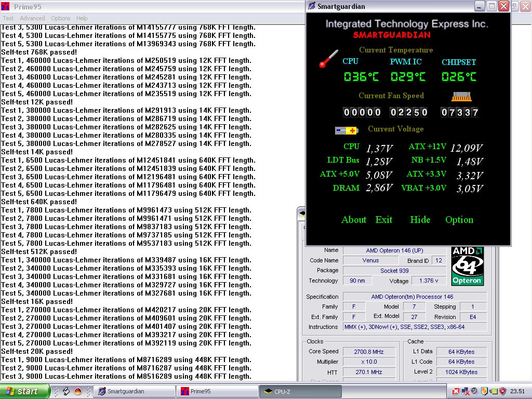This screenshot has width=532, height=399.
Task: Switch to Prime95 via the taskbar
Action: (x=217, y=391)
